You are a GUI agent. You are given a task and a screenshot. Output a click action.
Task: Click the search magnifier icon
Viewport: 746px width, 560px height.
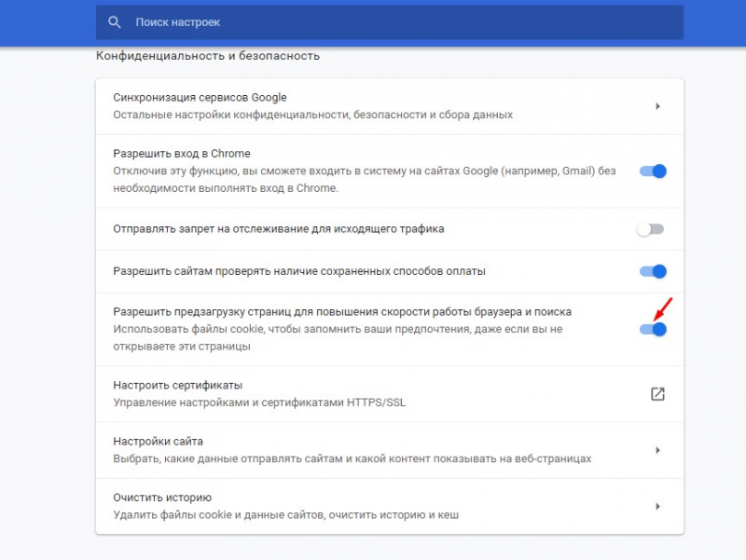pyautogui.click(x=115, y=21)
